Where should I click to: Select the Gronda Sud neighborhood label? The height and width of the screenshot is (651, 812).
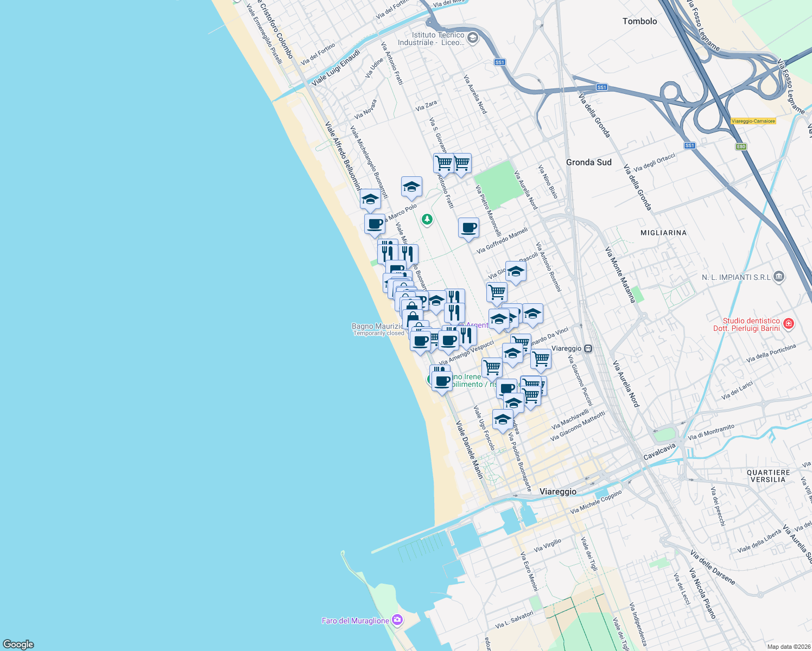coord(589,162)
